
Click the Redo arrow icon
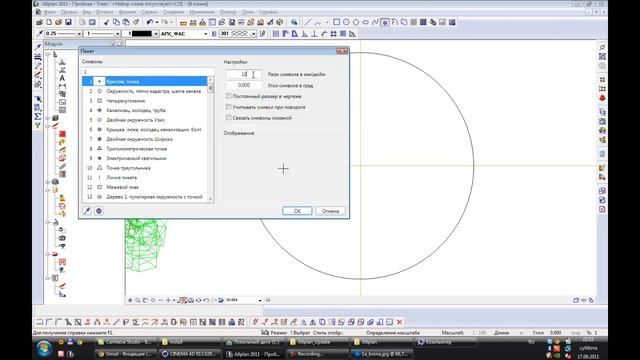164,22
